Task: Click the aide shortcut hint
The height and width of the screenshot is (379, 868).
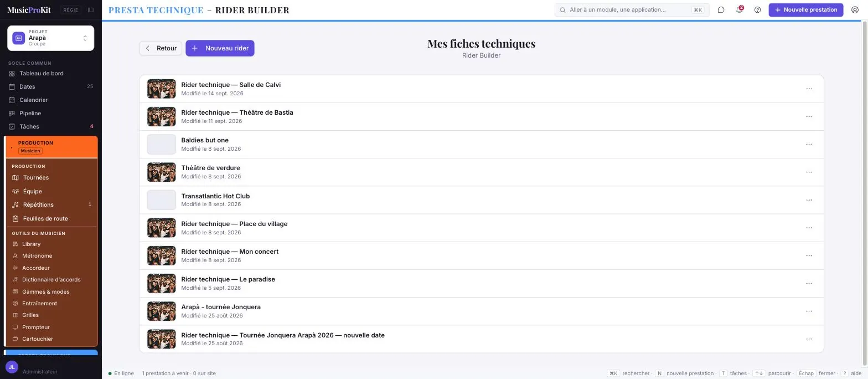Action: pos(851,373)
